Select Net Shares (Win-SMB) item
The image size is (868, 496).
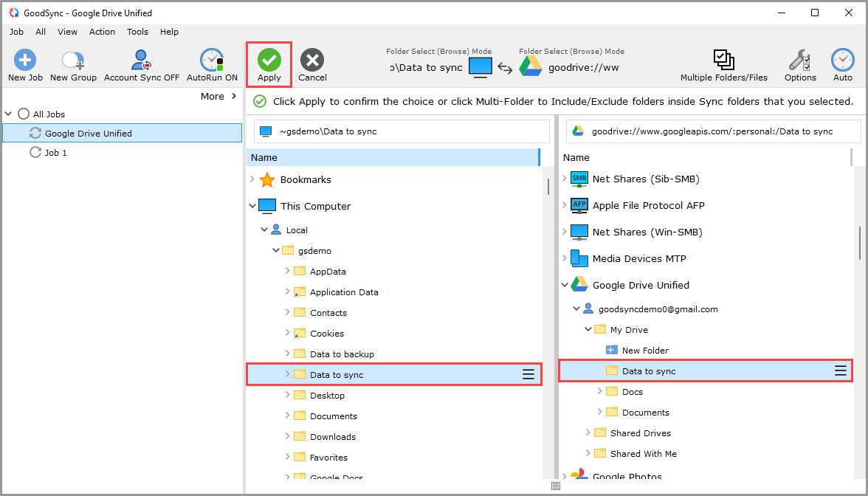pyautogui.click(x=647, y=232)
